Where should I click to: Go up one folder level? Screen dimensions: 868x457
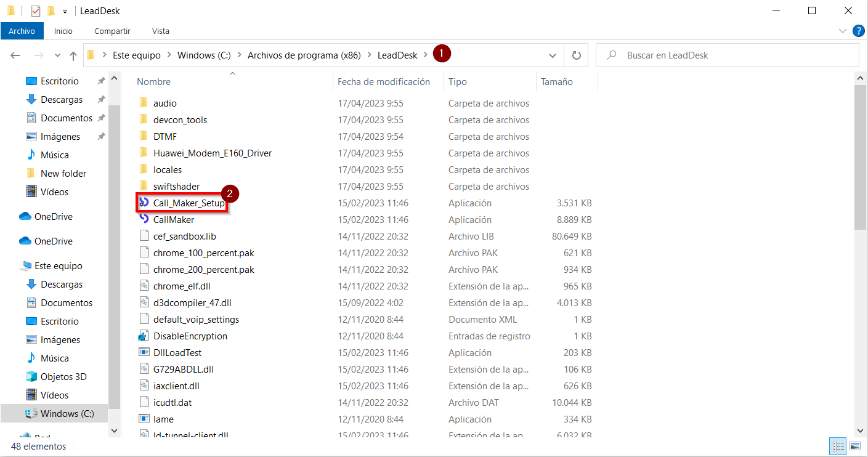coord(73,55)
